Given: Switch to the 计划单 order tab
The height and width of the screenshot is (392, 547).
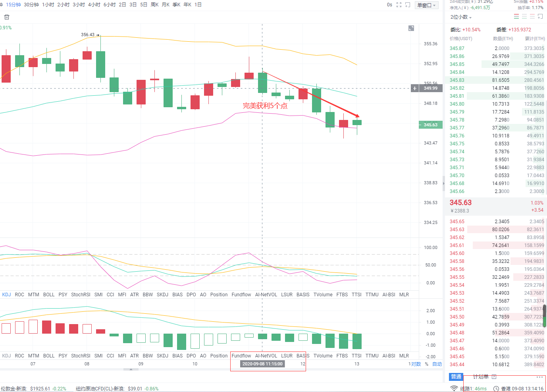Looking at the screenshot, I should click(x=481, y=377).
